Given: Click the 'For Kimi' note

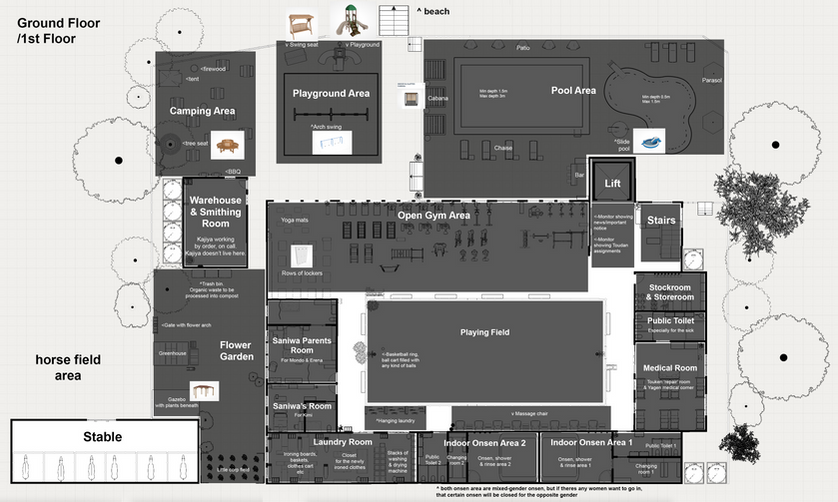Looking at the screenshot, I should click(x=303, y=415).
